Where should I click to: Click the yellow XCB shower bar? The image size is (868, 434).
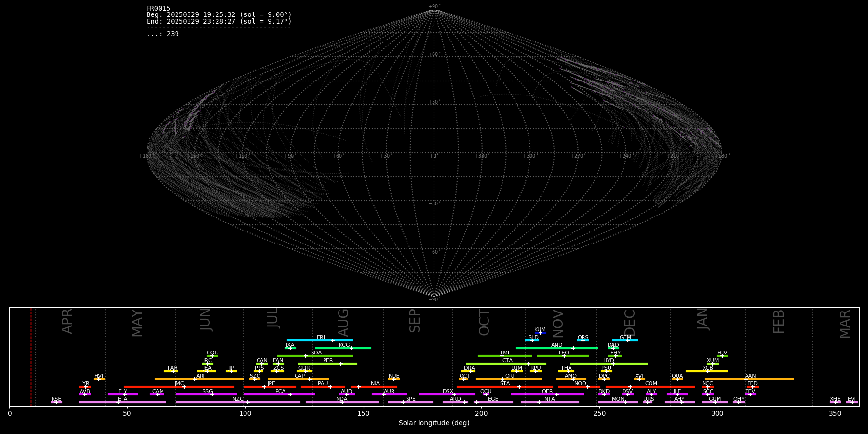coord(706,371)
